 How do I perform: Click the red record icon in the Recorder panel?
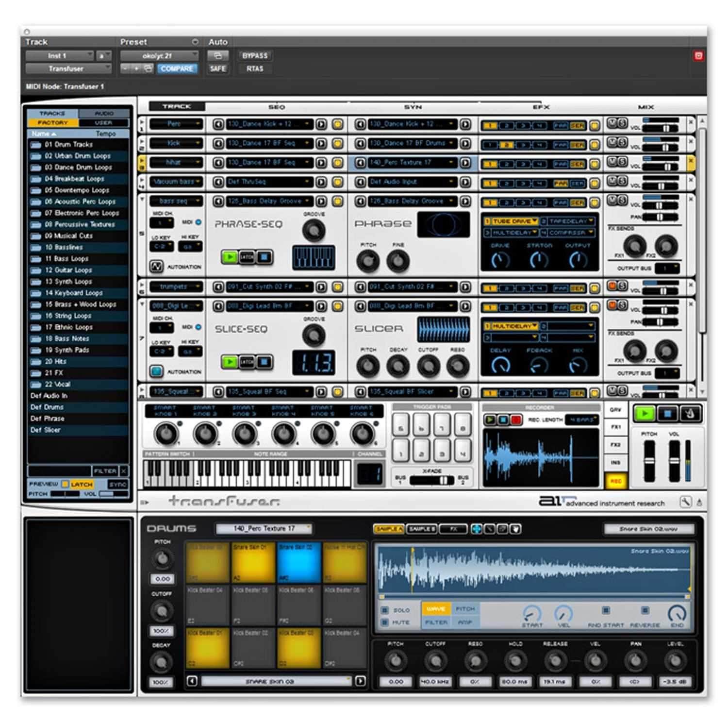[516, 420]
